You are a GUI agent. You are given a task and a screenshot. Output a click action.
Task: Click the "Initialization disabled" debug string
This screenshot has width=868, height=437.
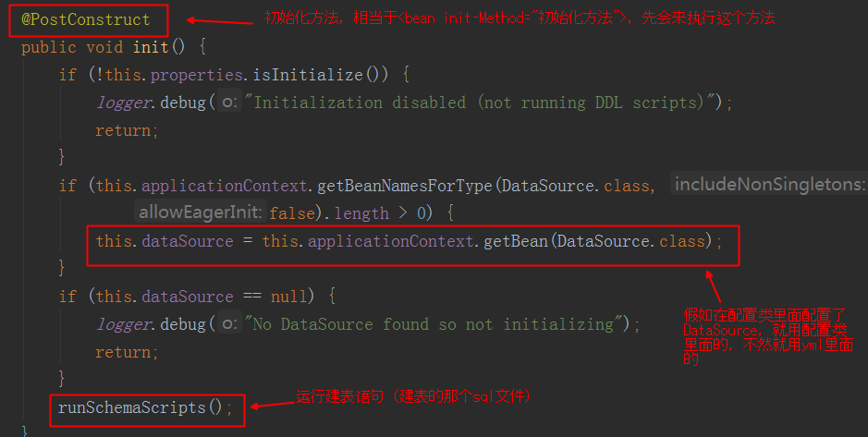pyautogui.click(x=481, y=103)
